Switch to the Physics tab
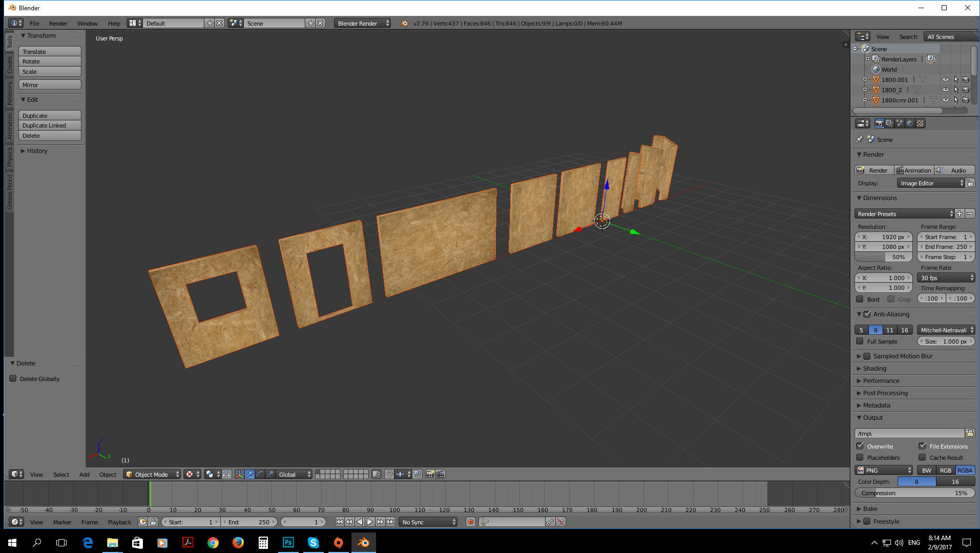Viewport: 980px width, 553px height. (x=9, y=157)
